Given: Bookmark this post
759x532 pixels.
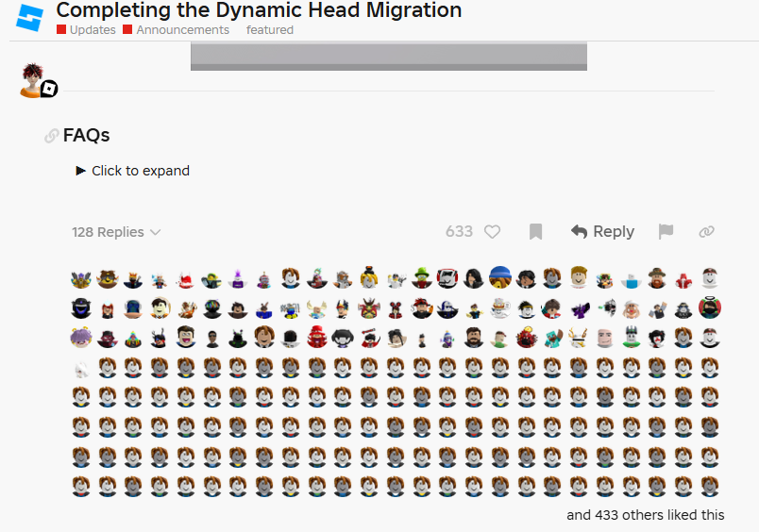Looking at the screenshot, I should 535,232.
